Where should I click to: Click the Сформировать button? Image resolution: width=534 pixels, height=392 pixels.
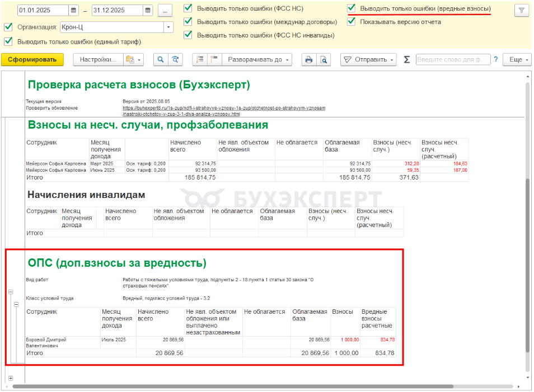(x=32, y=59)
